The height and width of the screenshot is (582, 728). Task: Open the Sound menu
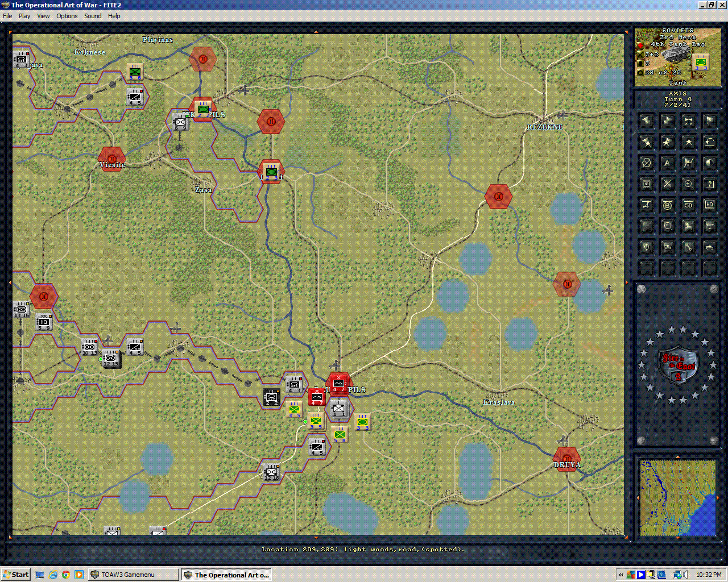93,16
